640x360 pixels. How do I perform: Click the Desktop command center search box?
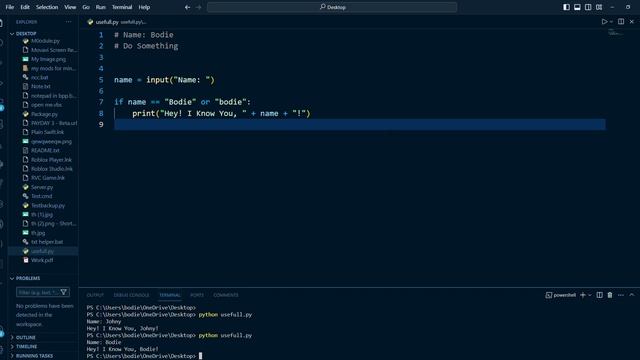tap(332, 7)
